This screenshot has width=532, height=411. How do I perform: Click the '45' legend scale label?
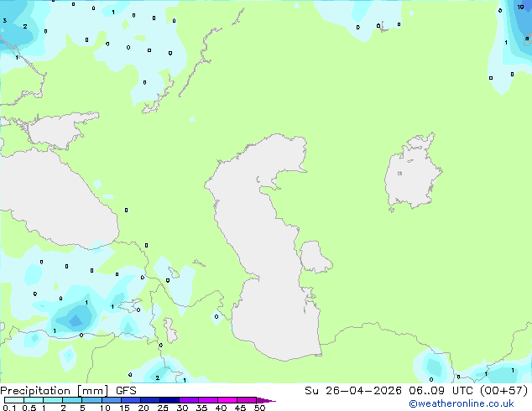240,408
